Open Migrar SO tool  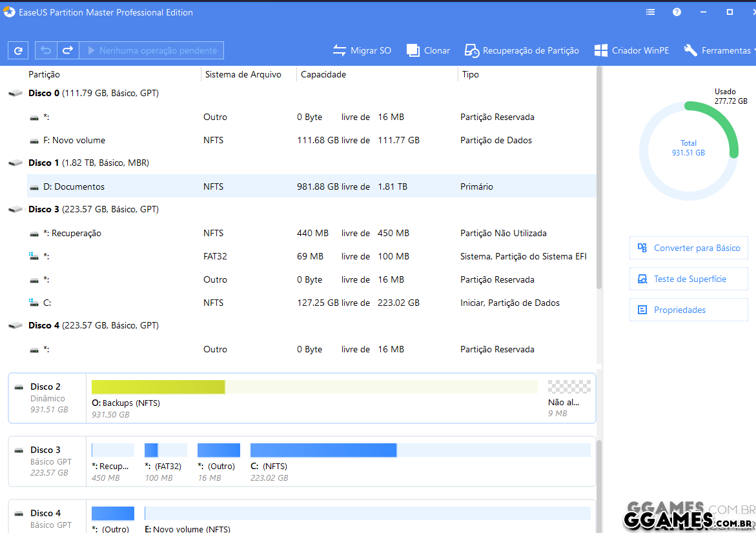[x=362, y=50]
